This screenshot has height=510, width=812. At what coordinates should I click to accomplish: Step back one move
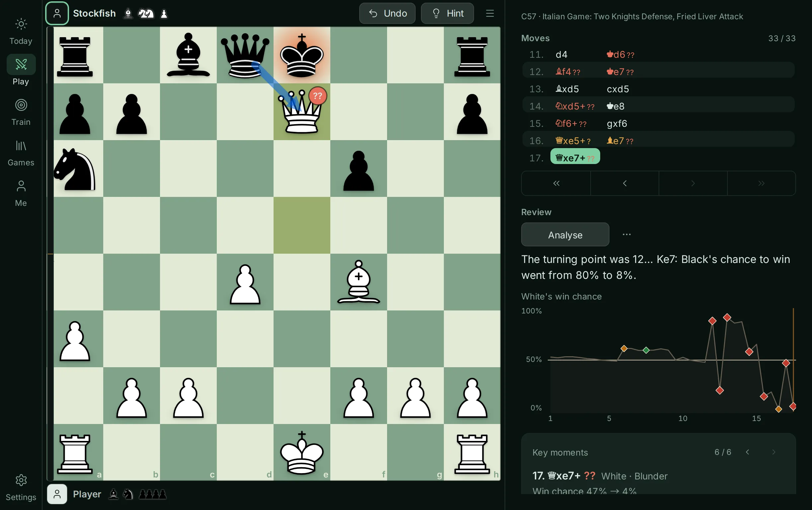coord(624,183)
